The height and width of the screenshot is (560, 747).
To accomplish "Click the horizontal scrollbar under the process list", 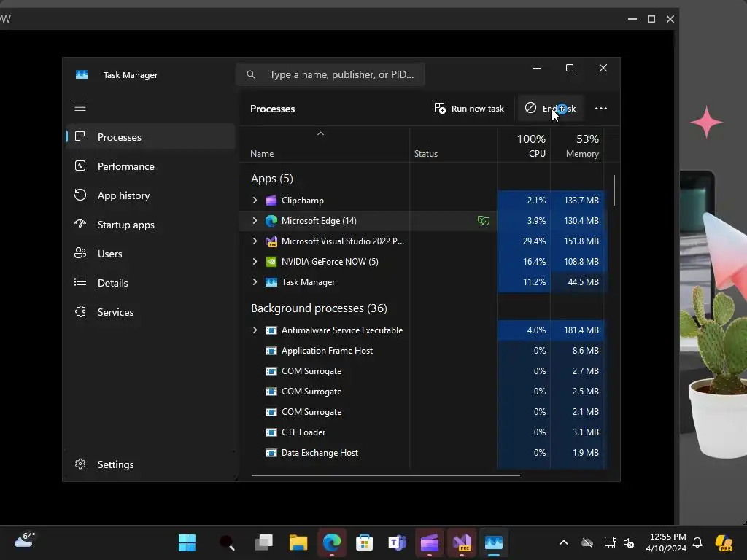I will tap(385, 475).
